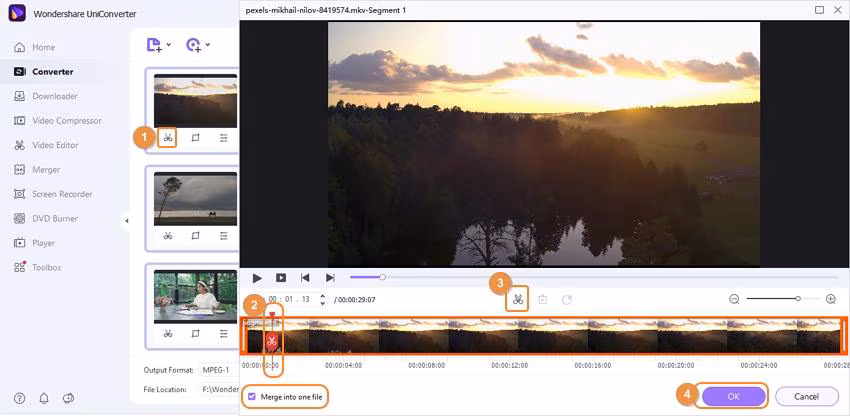
Task: Switch to the Merger tool
Action: point(37,170)
